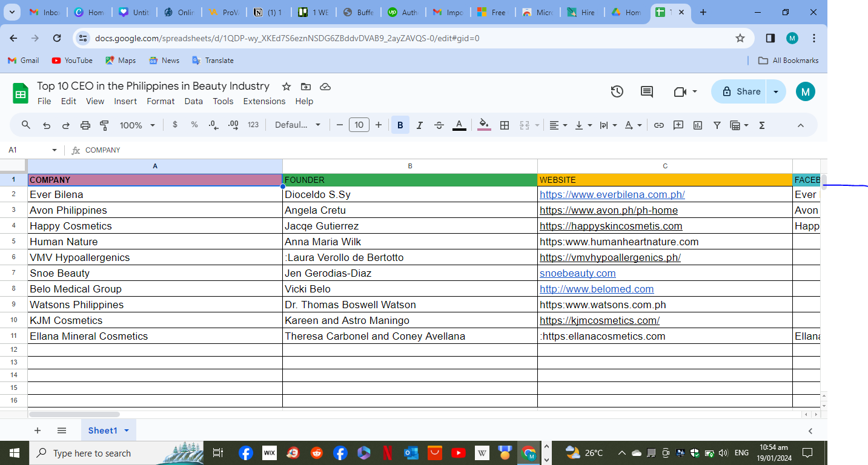Image resolution: width=868 pixels, height=465 pixels.
Task: Open the Insert menu
Action: [x=125, y=101]
